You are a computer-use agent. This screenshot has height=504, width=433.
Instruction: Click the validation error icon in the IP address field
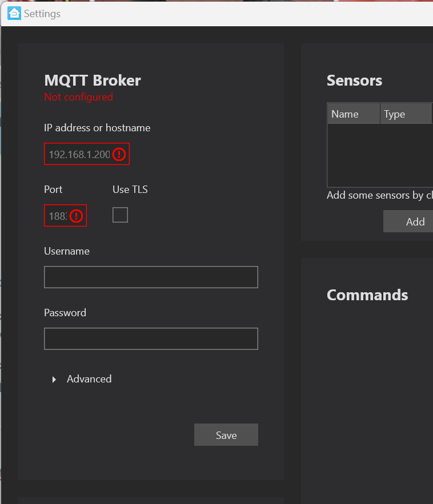(119, 154)
